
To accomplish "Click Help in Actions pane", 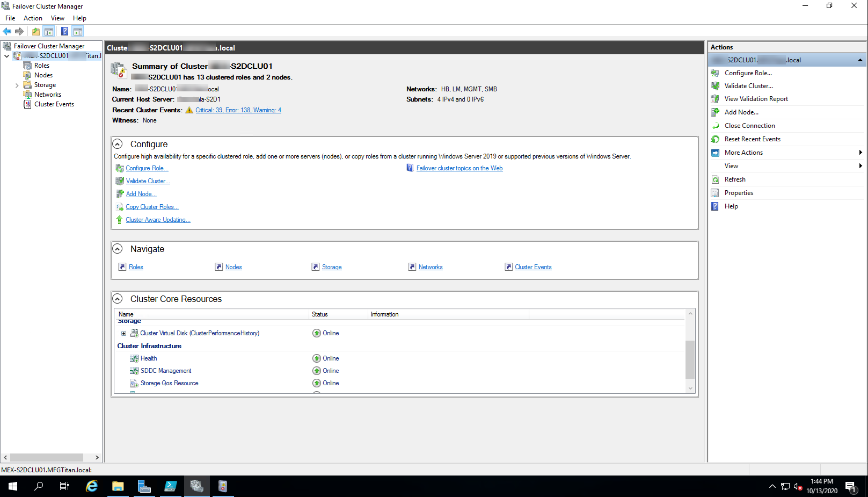I will point(731,206).
